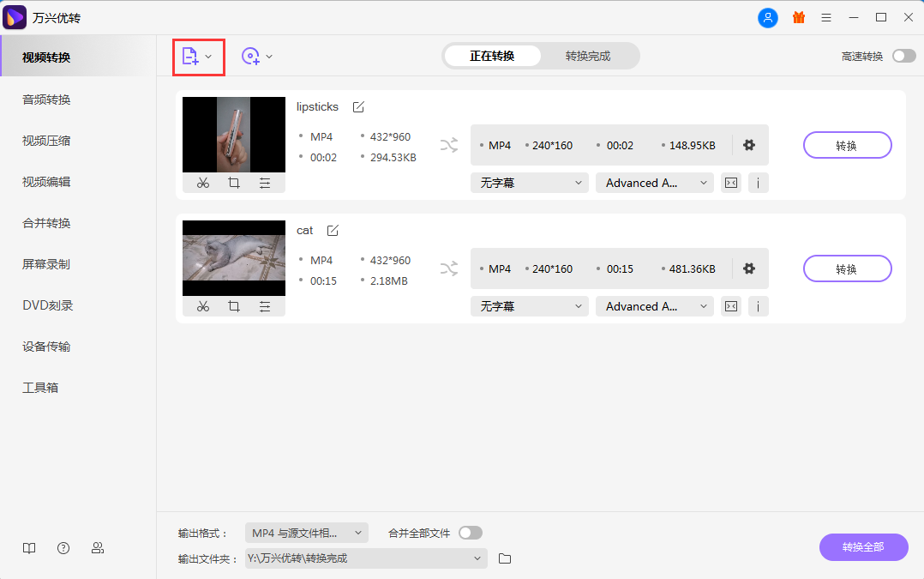This screenshot has height=579, width=924.
Task: Convert the cat video with its 转换 button
Action: 847,268
